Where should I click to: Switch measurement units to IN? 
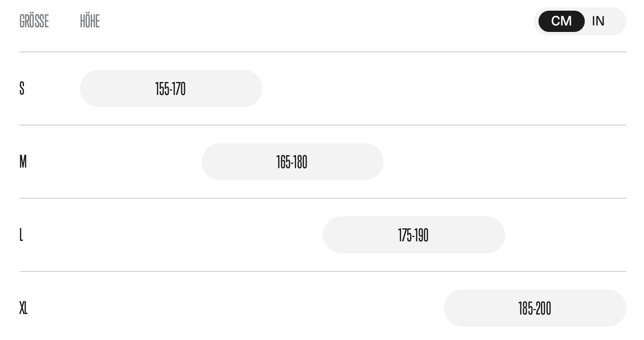(598, 21)
